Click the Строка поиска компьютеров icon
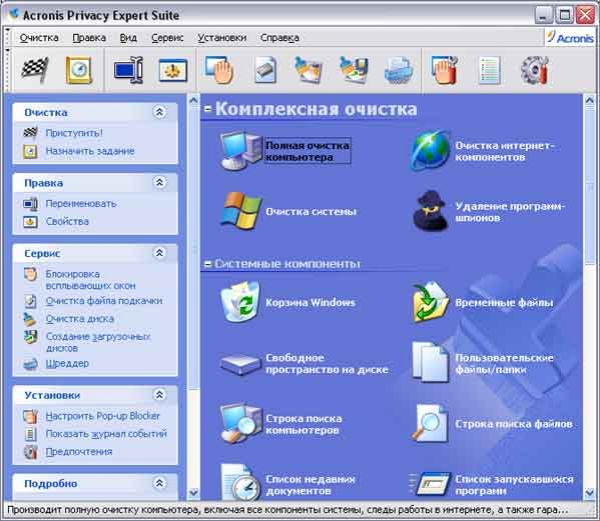Screen dimensions: 600x521 [240, 424]
